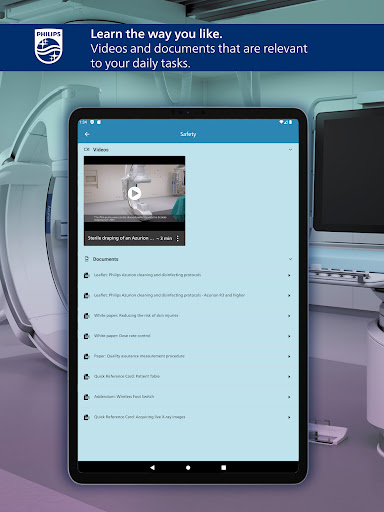Tap the Android recent apps square
The image size is (384, 512).
click(x=224, y=468)
